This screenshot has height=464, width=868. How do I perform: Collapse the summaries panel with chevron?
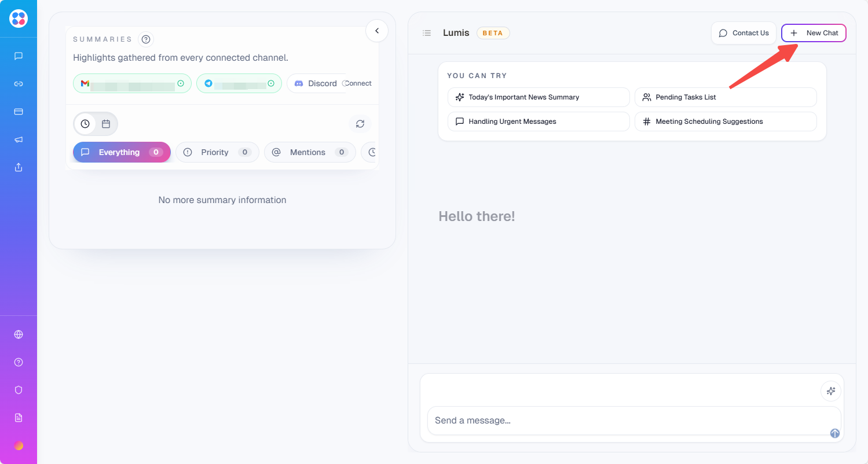(x=377, y=31)
